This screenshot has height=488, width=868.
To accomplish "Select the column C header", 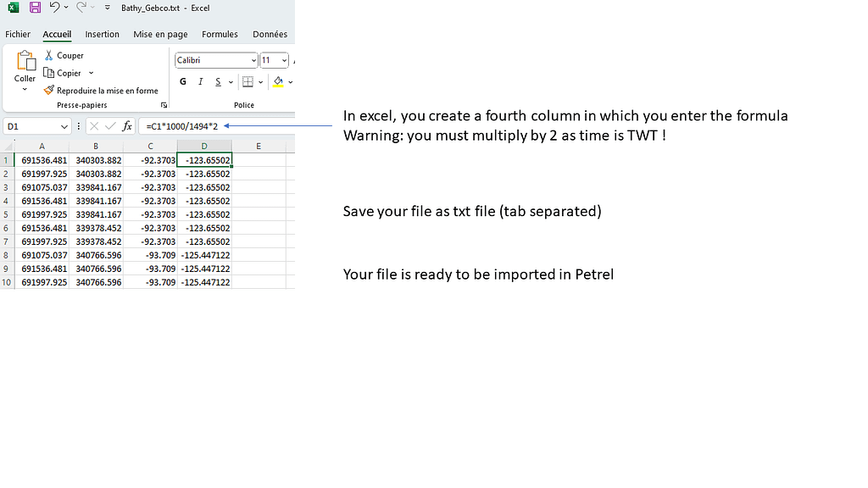I will pos(150,146).
